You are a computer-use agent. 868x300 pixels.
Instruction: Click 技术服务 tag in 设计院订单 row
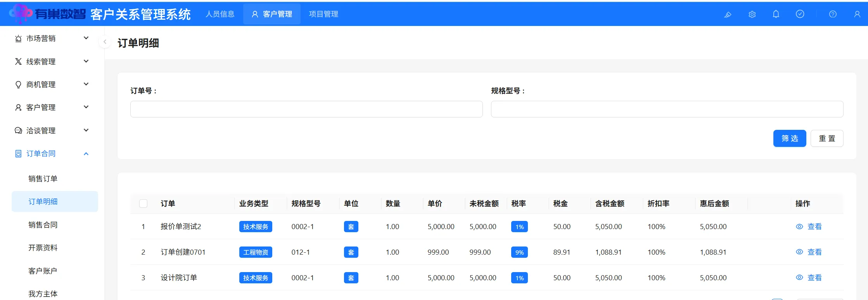click(x=256, y=278)
